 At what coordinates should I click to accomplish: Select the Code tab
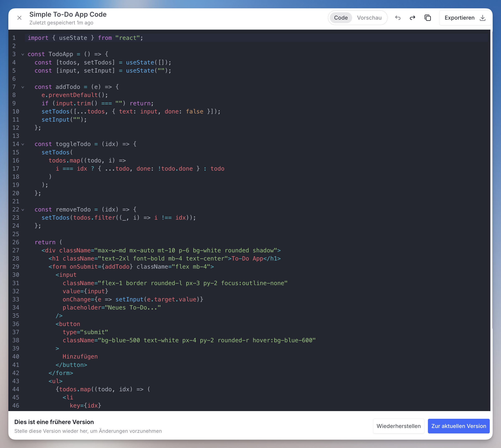[x=341, y=18]
